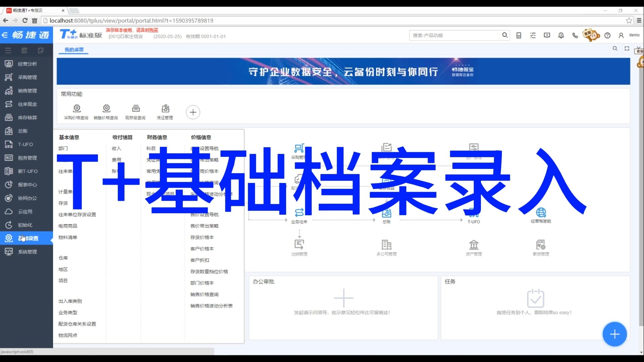Click 资产管理 workflow icon

pyautogui.click(x=474, y=248)
